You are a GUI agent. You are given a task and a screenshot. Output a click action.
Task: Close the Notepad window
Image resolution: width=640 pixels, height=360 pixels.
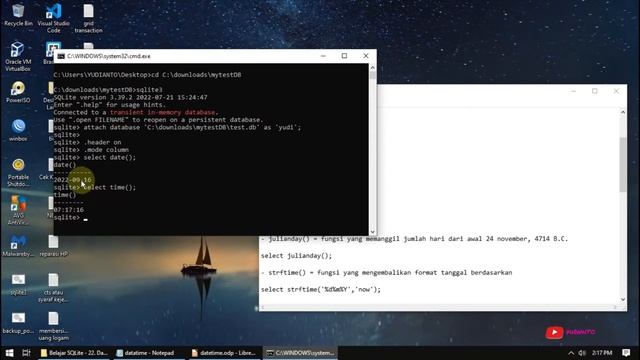point(616,91)
